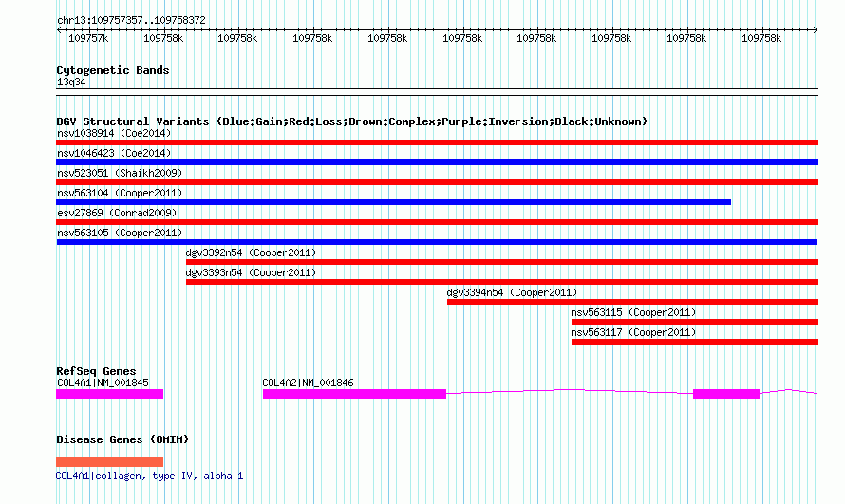The height and width of the screenshot is (504, 845).
Task: Open the nsv523051 (Shaikh2009) variant label
Action: pyautogui.click(x=120, y=173)
